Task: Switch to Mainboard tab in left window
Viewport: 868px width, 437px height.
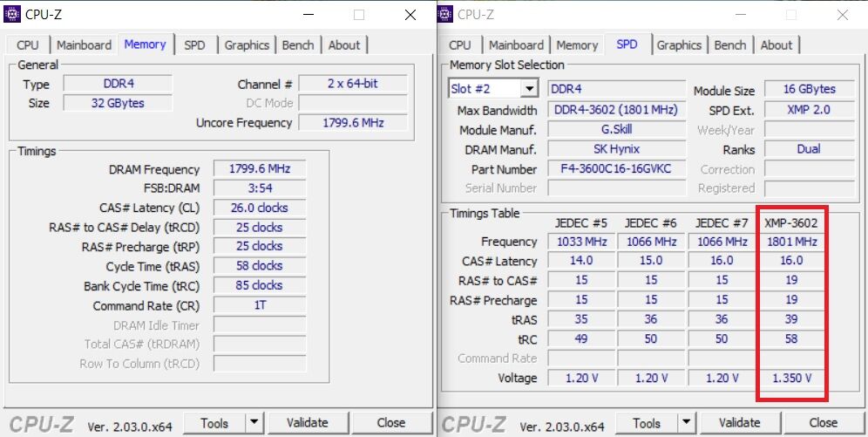Action: (84, 44)
